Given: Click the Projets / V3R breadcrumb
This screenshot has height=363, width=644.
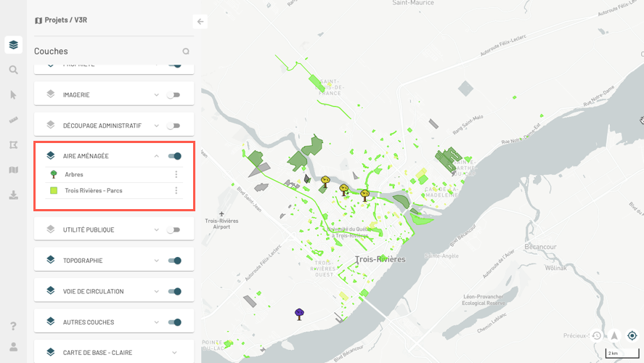Looking at the screenshot, I should (x=65, y=21).
